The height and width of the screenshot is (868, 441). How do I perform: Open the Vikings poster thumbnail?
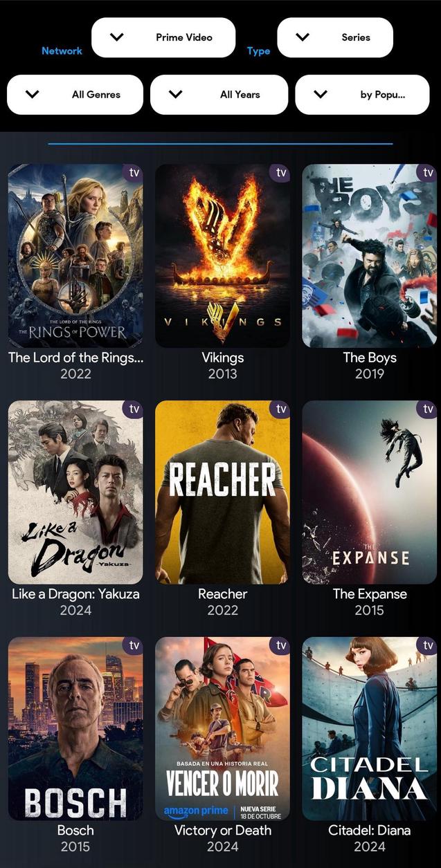coord(222,256)
